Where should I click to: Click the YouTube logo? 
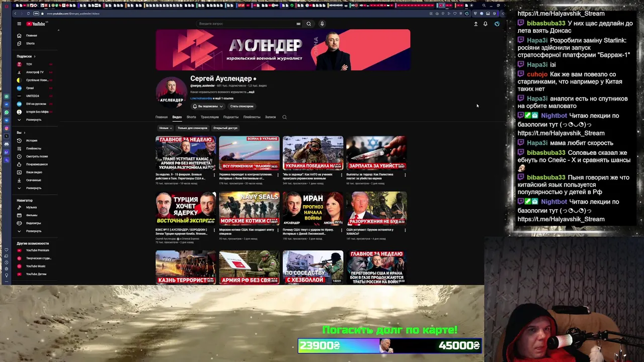[36, 24]
